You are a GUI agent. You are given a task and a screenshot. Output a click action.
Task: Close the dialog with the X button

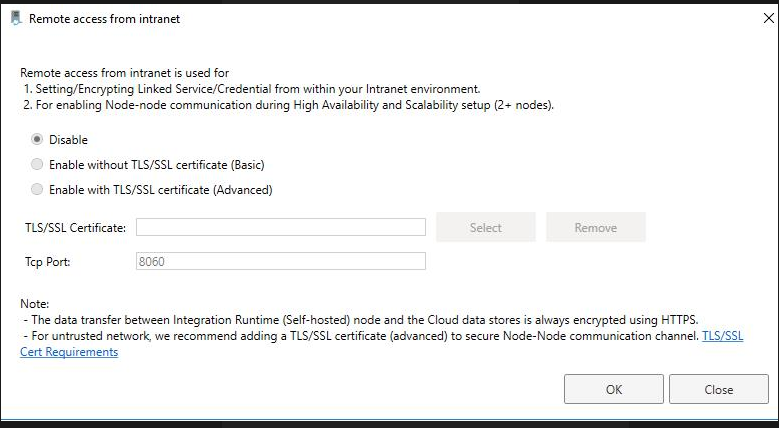[766, 18]
